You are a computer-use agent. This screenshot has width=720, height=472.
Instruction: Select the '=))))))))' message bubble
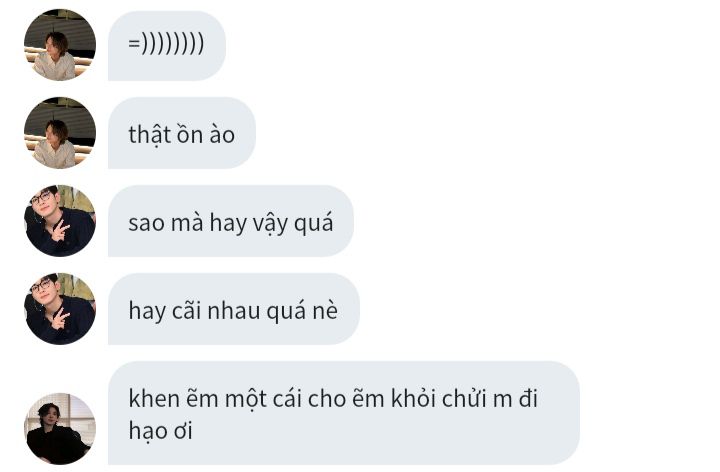[167, 45]
